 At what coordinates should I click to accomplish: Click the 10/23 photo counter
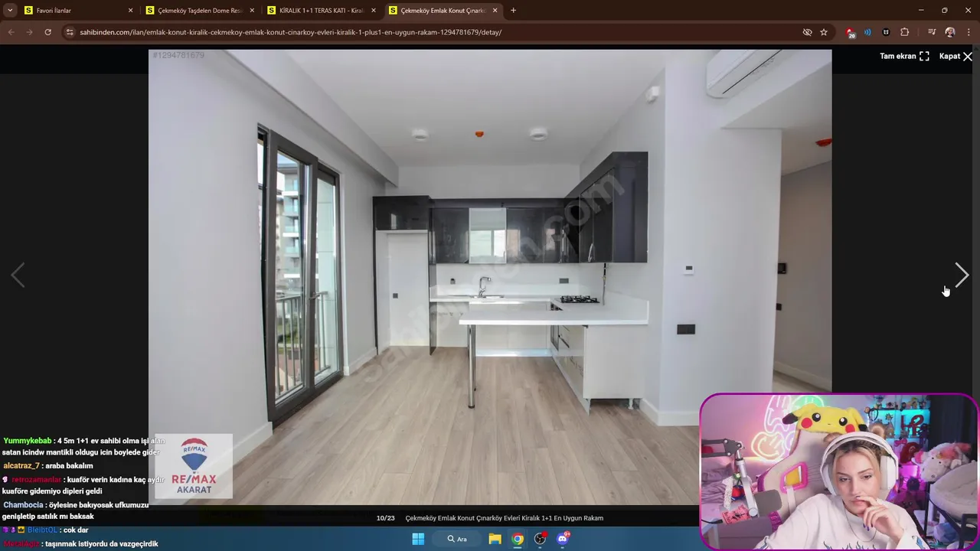pyautogui.click(x=385, y=518)
